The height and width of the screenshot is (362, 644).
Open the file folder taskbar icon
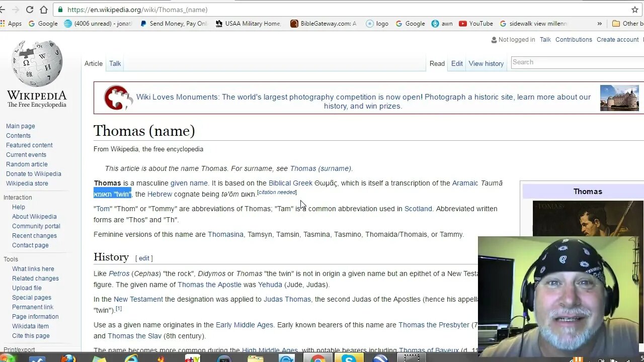(256, 358)
